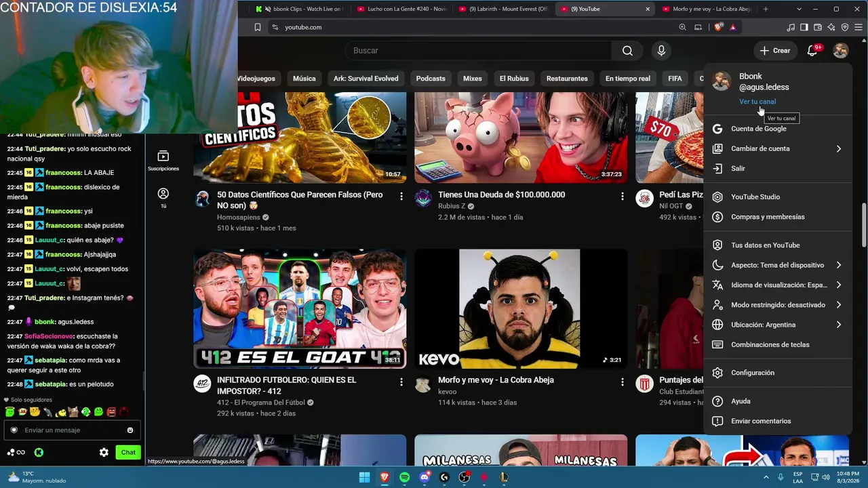Image resolution: width=868 pixels, height=488 pixels.
Task: Open a new browser tab
Action: pos(766,9)
